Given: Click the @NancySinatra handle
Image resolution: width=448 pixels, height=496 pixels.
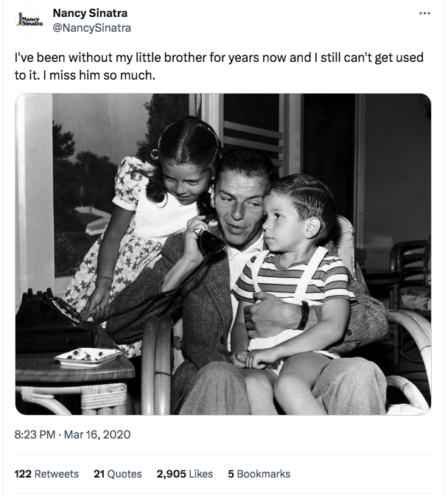Looking at the screenshot, I should point(91,28).
